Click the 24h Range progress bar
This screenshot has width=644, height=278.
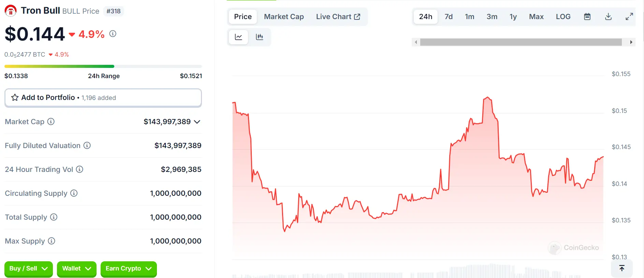pyautogui.click(x=103, y=66)
